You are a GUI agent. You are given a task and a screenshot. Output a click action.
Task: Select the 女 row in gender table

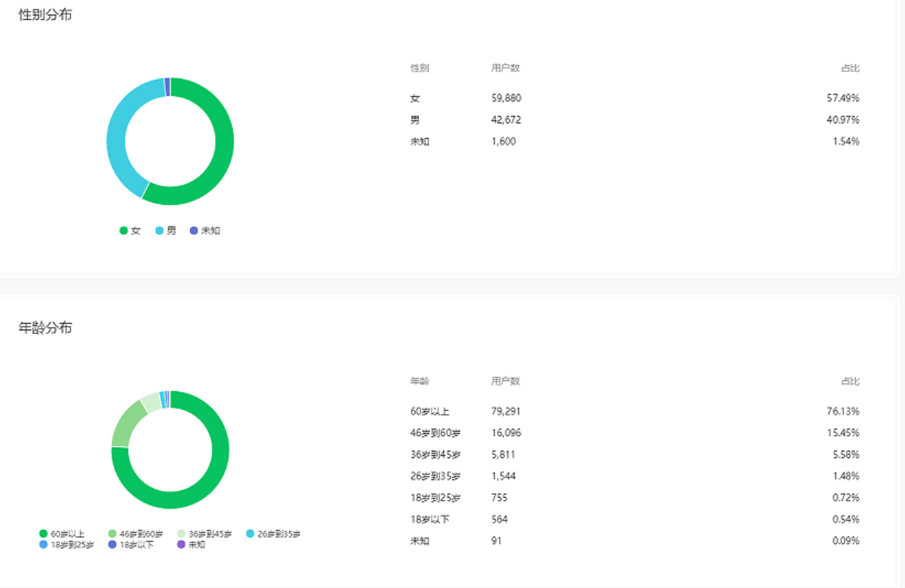pos(635,98)
